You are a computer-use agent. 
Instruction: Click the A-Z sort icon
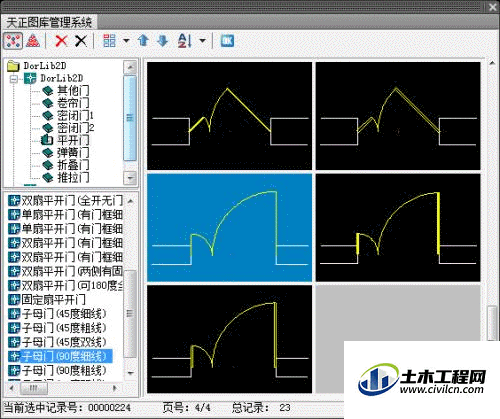185,41
